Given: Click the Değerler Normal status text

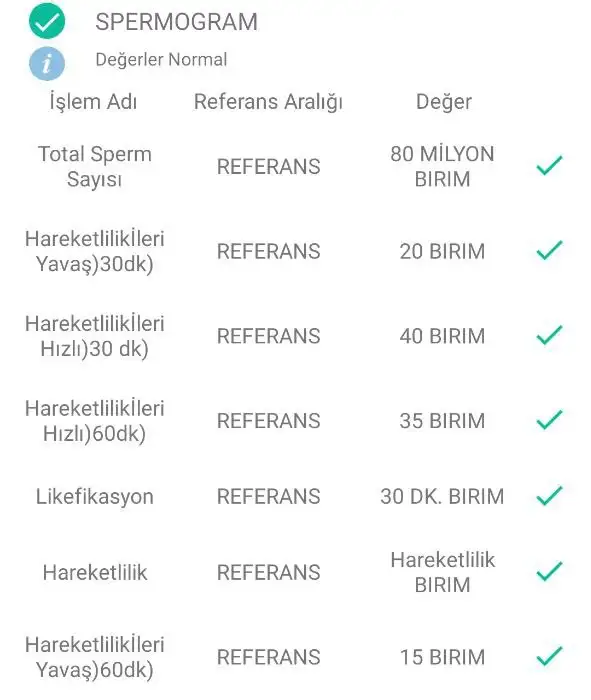Looking at the screenshot, I should pos(161,59).
